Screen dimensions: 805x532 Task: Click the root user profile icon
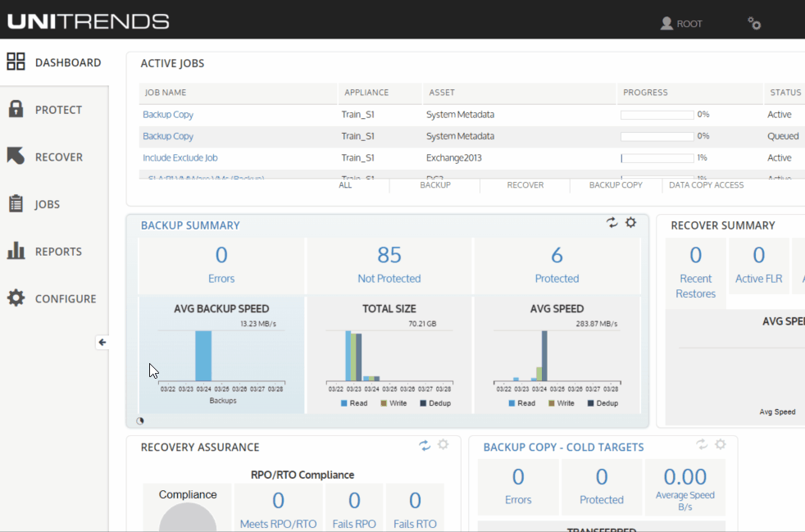tap(666, 23)
